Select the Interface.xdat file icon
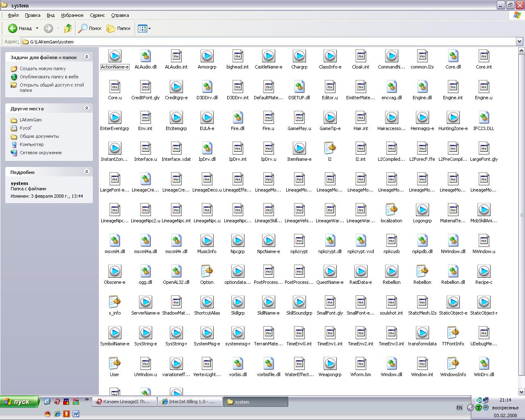Screen dimensions: 525x420 click(176, 148)
